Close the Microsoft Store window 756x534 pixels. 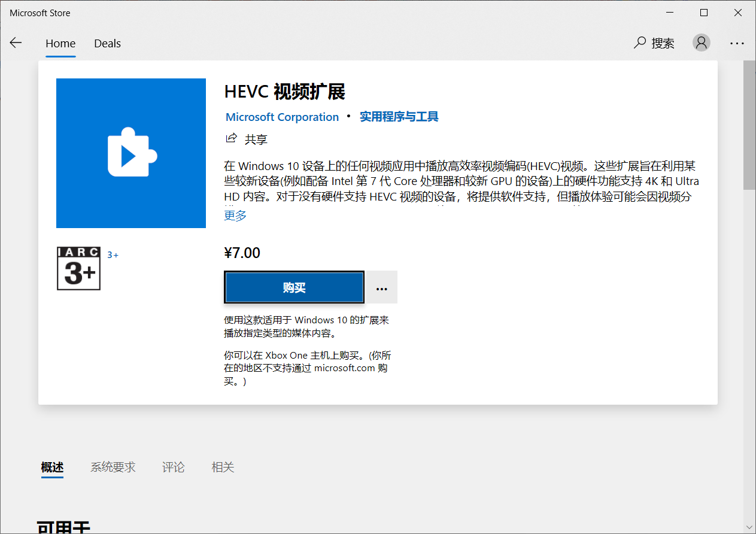(x=739, y=13)
